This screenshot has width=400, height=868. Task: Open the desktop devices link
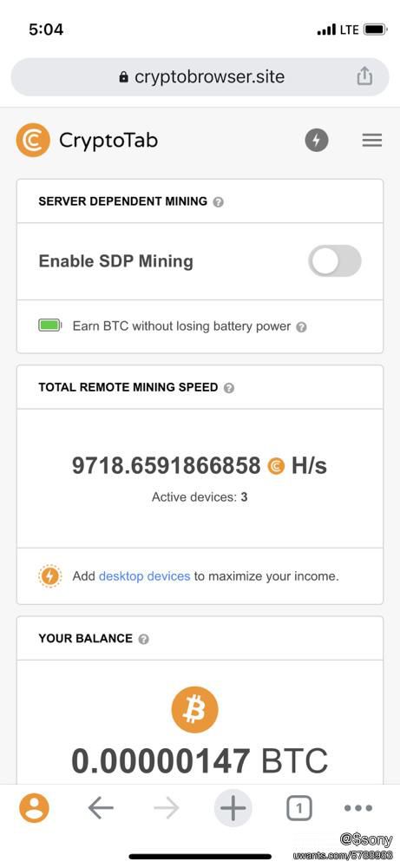[144, 576]
